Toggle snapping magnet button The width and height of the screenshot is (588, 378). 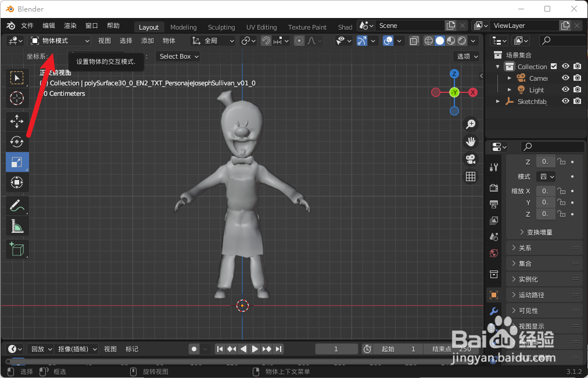(266, 41)
